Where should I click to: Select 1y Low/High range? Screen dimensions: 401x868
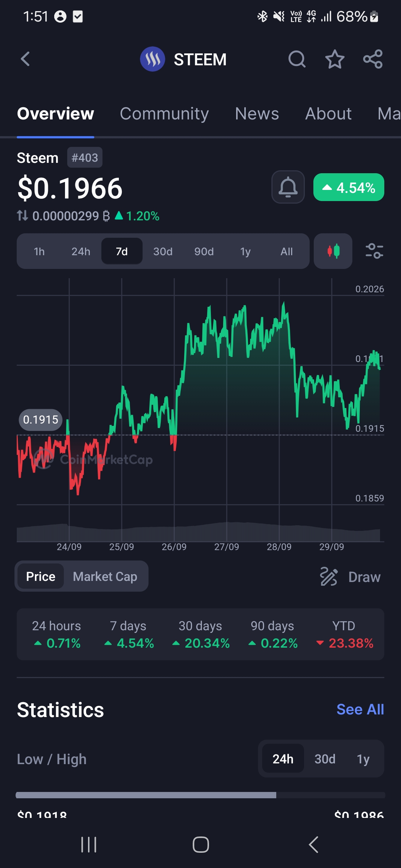363,759
